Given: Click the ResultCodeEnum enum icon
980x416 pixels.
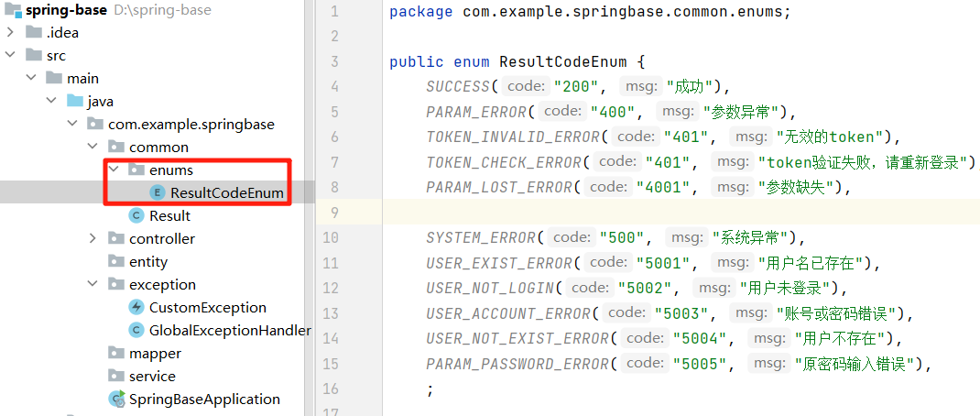Looking at the screenshot, I should (158, 192).
